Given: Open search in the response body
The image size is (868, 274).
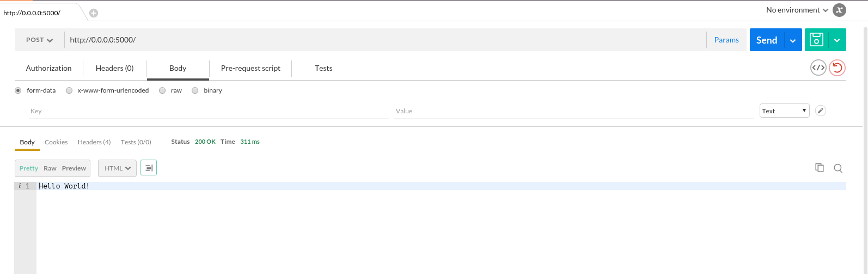Looking at the screenshot, I should coord(838,168).
